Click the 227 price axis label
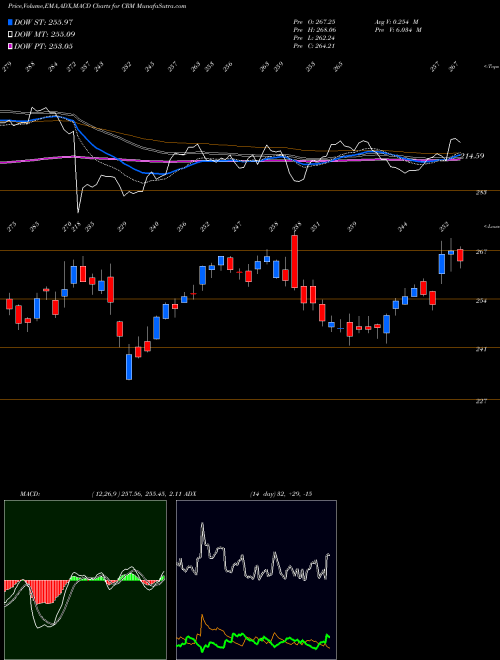 click(481, 401)
